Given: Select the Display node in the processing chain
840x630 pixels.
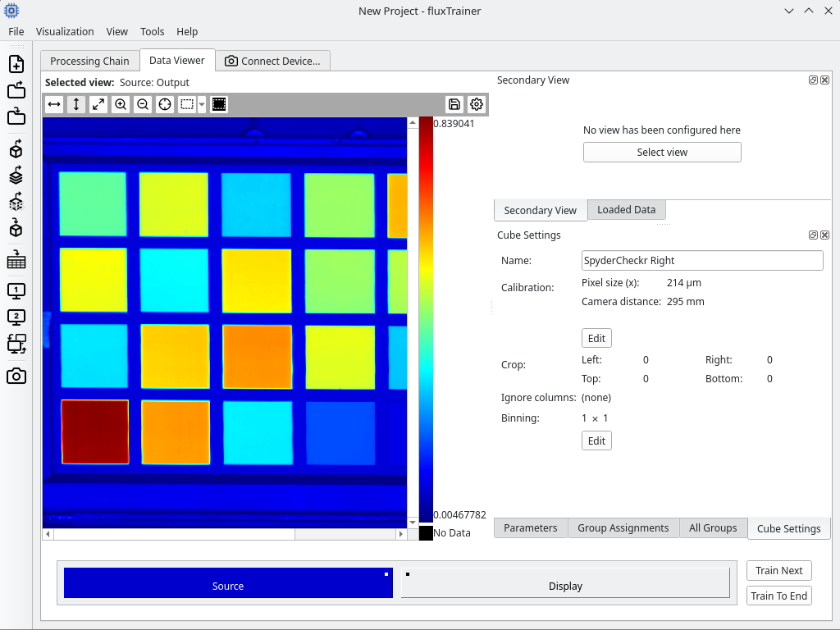Looking at the screenshot, I should point(565,583).
